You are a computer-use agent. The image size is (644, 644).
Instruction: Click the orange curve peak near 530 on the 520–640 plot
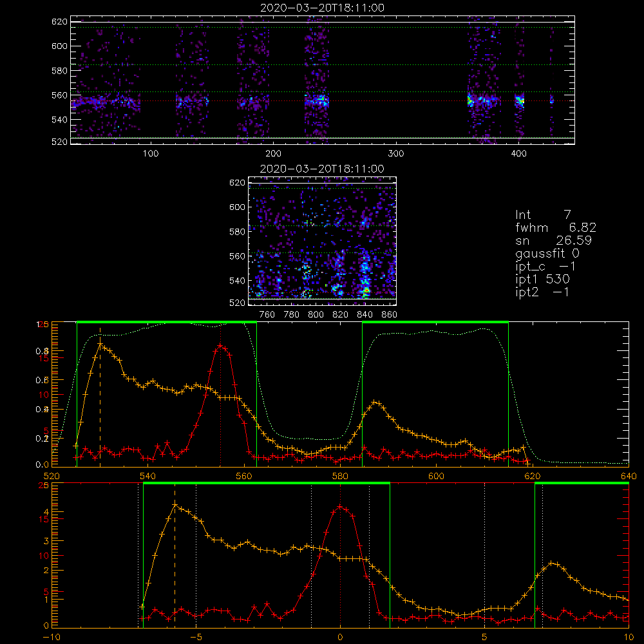pos(100,343)
